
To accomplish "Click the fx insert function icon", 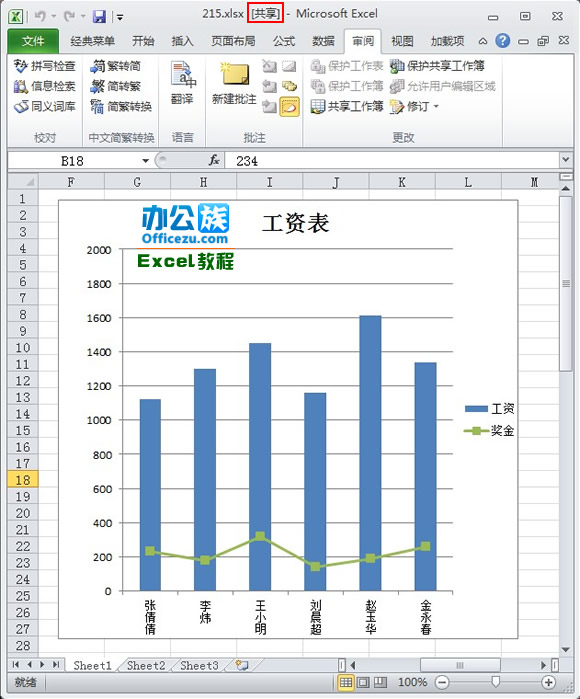I will pyautogui.click(x=214, y=160).
